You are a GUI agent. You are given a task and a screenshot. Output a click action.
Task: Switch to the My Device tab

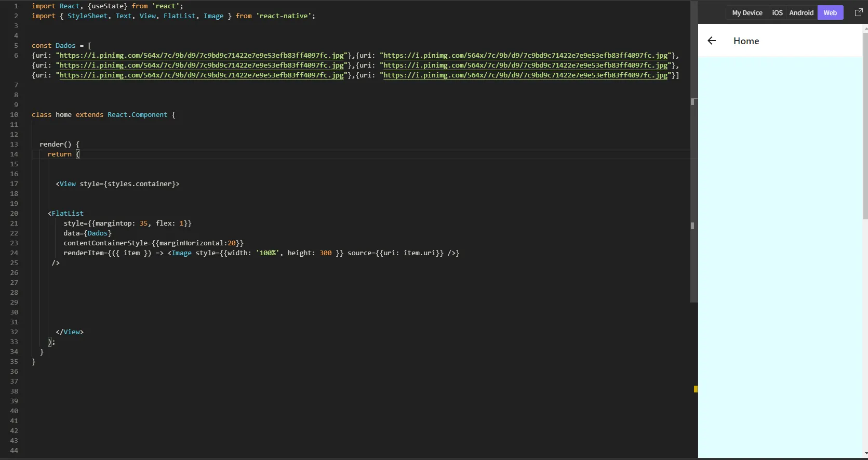(747, 12)
